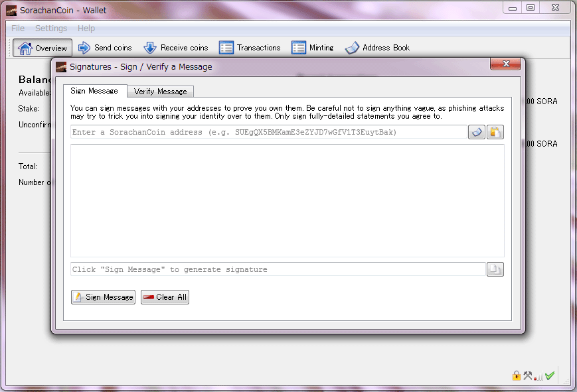Click the Signatures dialog title icon
This screenshot has width=577, height=392.
(x=61, y=67)
